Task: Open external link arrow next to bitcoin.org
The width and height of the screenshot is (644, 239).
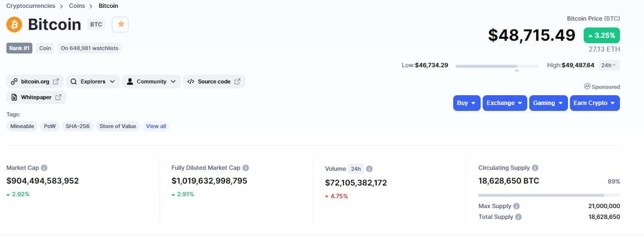Action: pos(56,81)
